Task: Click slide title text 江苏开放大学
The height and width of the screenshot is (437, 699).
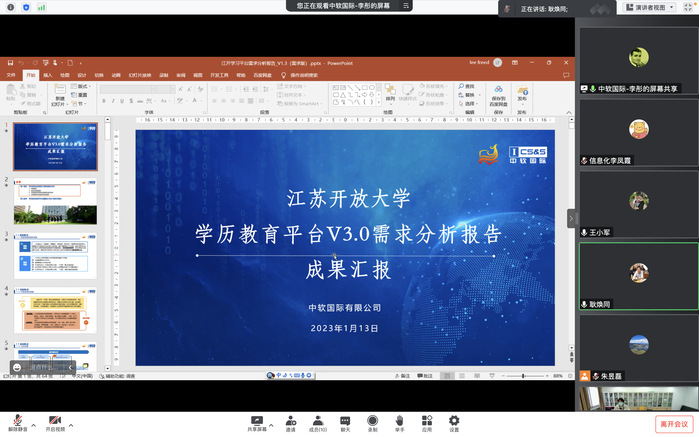Action: click(348, 199)
